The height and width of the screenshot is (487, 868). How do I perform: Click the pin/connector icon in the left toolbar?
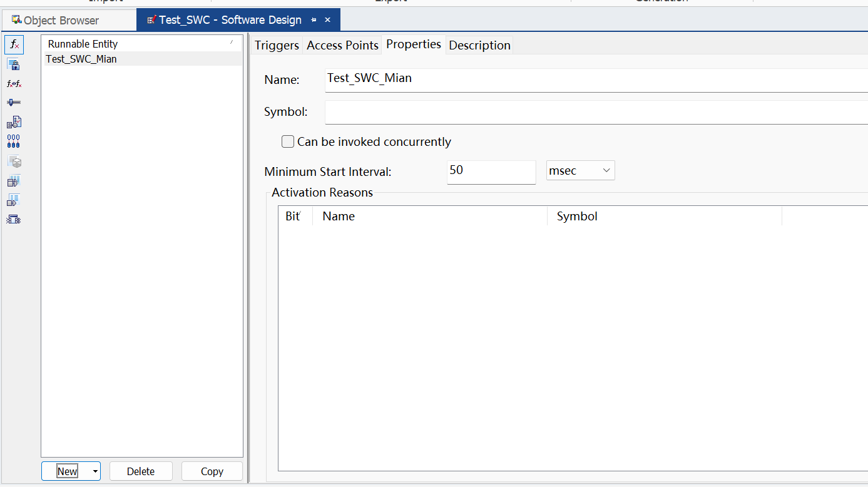coord(13,102)
